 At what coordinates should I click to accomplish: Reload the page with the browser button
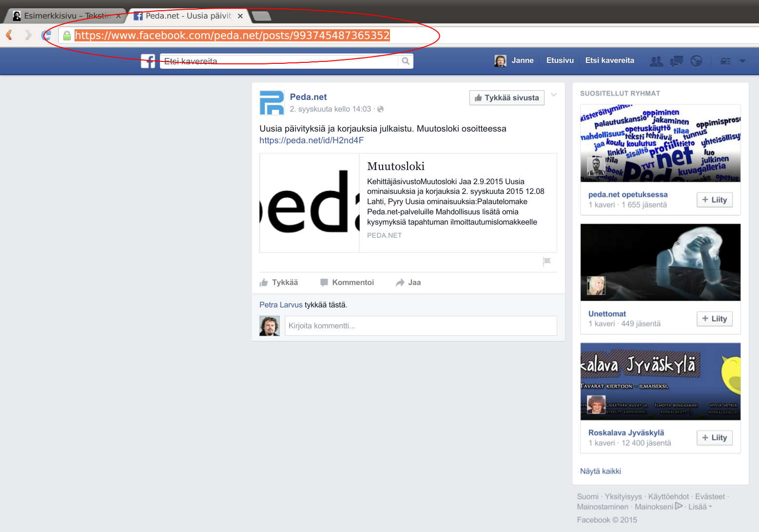tap(46, 35)
